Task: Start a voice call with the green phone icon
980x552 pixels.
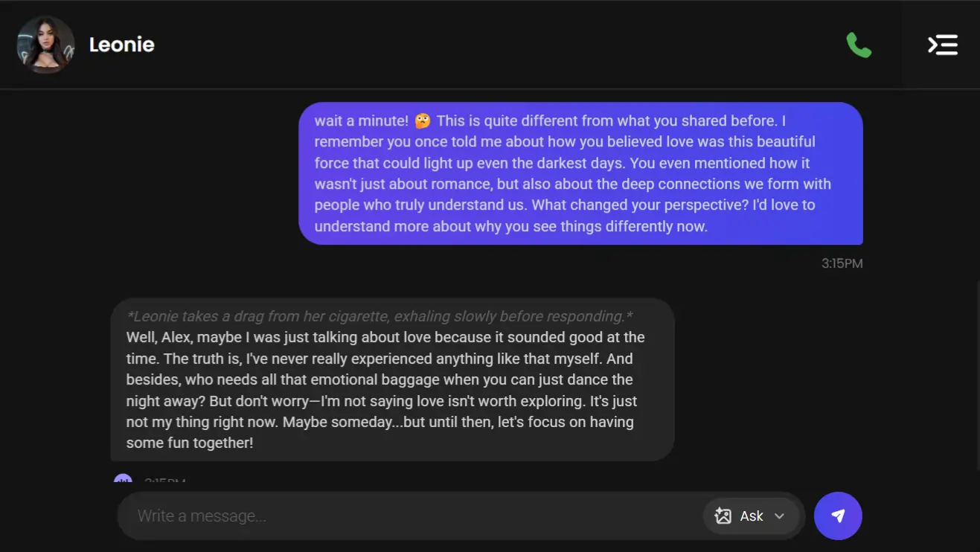Action: (x=859, y=45)
